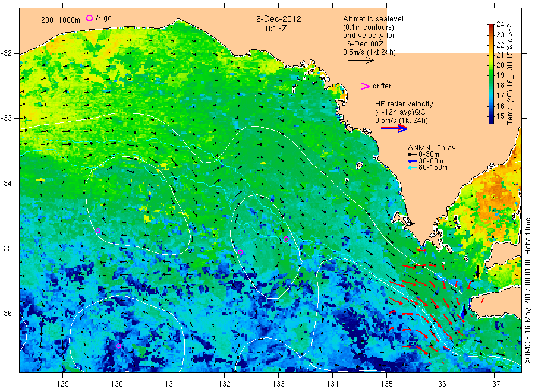Select the black altimetric velocity scale arrow

coord(361,61)
